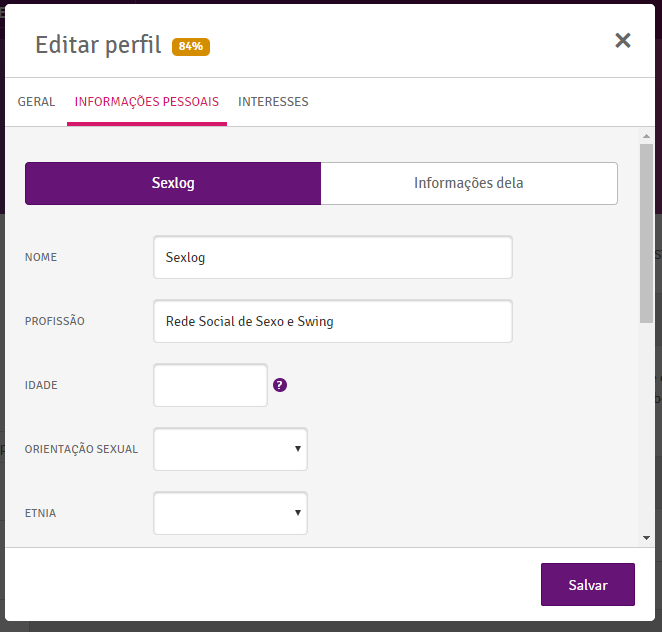The height and width of the screenshot is (632, 662).
Task: Select the Sexlog segment button
Action: pos(173,183)
